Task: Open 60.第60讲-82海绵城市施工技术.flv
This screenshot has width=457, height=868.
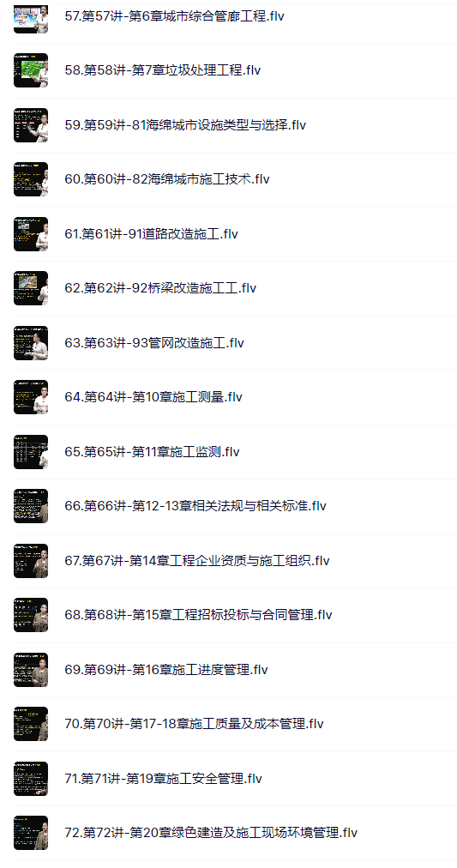Action: point(167,179)
